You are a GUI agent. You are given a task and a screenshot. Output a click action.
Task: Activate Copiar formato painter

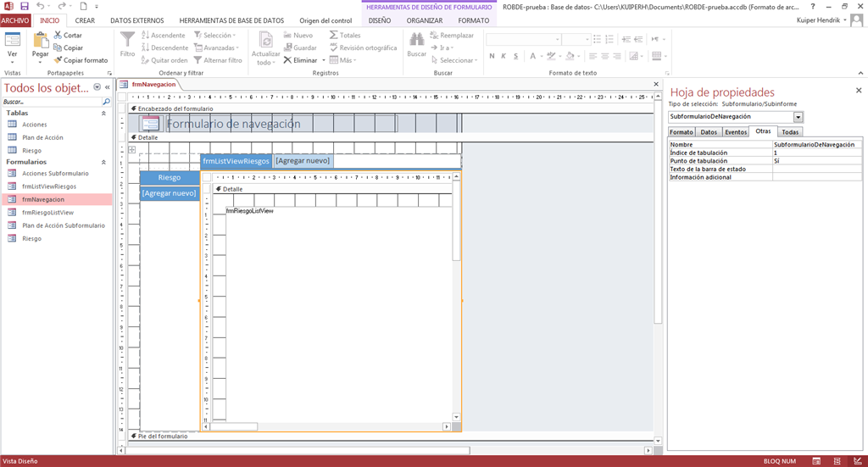(x=81, y=60)
